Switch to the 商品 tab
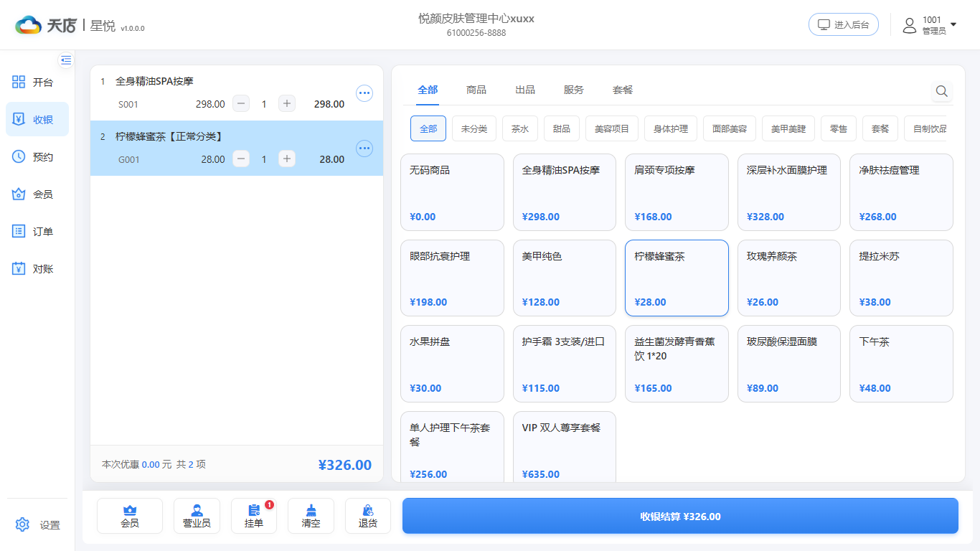The width and height of the screenshot is (980, 551). pyautogui.click(x=476, y=90)
